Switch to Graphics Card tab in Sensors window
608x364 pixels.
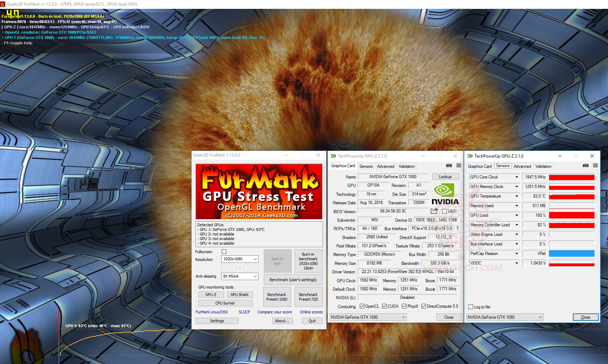click(479, 166)
